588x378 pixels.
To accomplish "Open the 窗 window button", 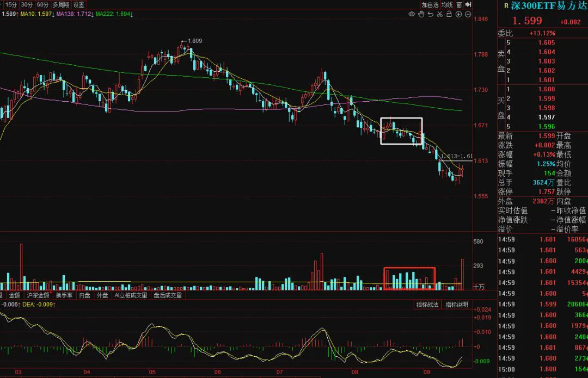I will click(459, 4).
